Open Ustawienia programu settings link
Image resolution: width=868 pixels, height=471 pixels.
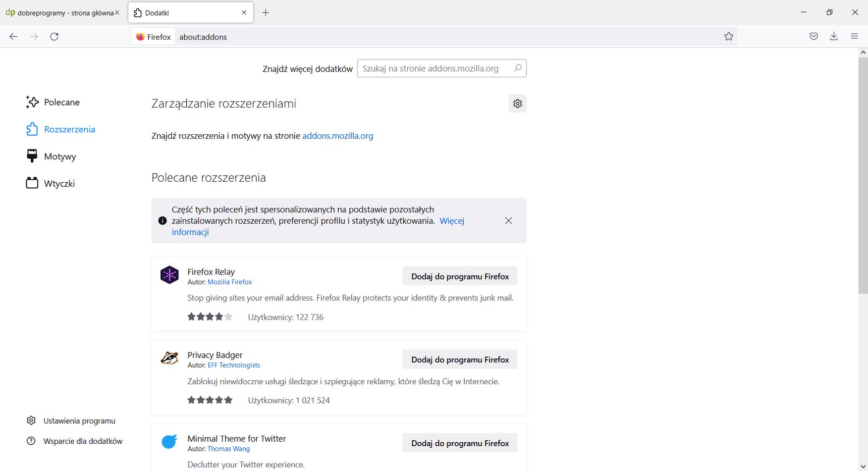point(79,421)
